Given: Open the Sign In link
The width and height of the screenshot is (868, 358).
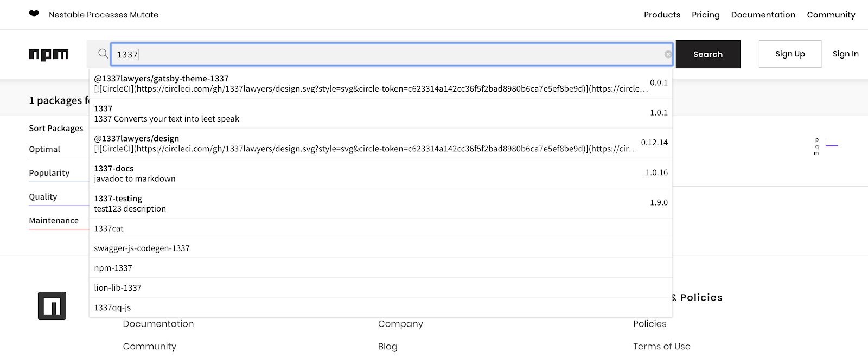Looking at the screenshot, I should pyautogui.click(x=845, y=54).
